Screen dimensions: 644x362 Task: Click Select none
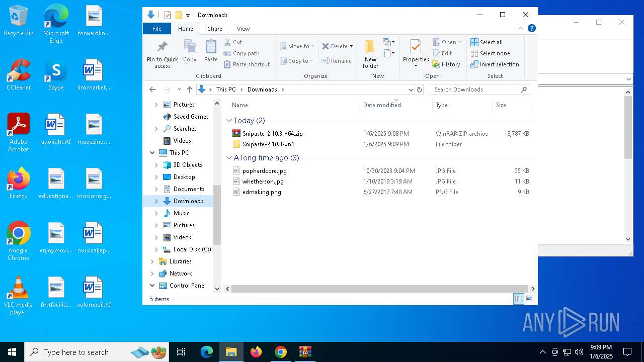click(490, 53)
